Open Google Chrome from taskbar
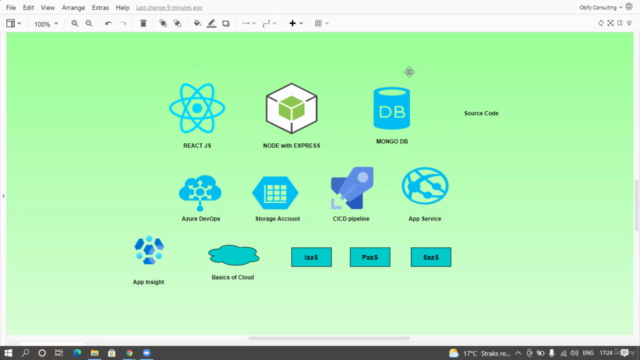Image resolution: width=640 pixels, height=360 pixels. pyautogui.click(x=129, y=353)
